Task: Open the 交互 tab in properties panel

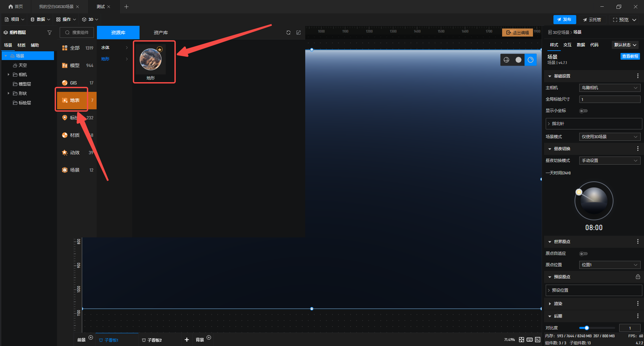Action: pyautogui.click(x=567, y=45)
